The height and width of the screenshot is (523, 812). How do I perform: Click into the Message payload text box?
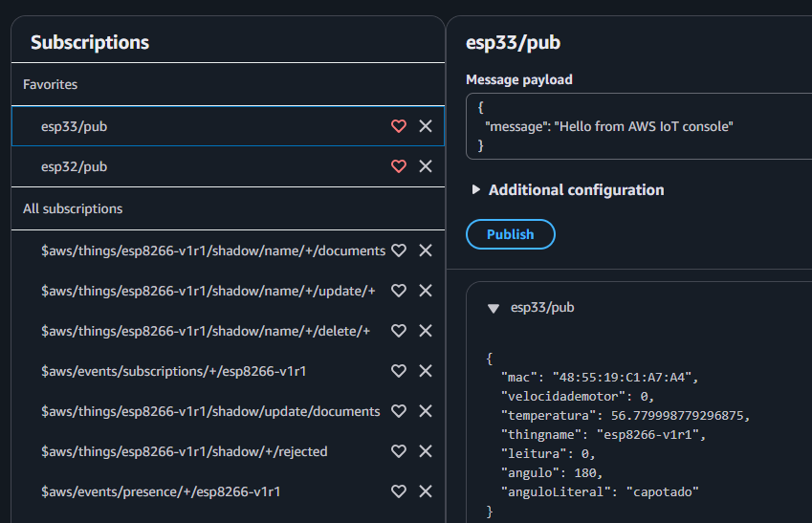click(x=638, y=126)
